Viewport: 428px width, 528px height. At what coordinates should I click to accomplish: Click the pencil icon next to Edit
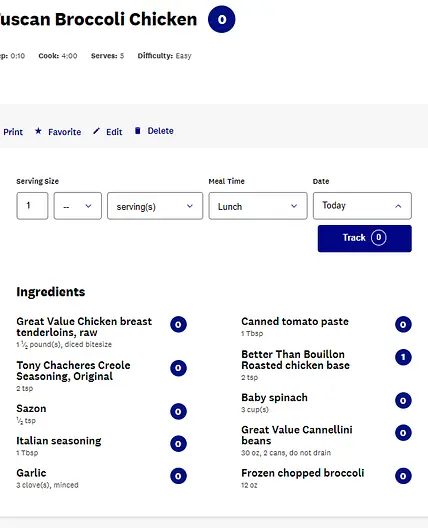[96, 131]
